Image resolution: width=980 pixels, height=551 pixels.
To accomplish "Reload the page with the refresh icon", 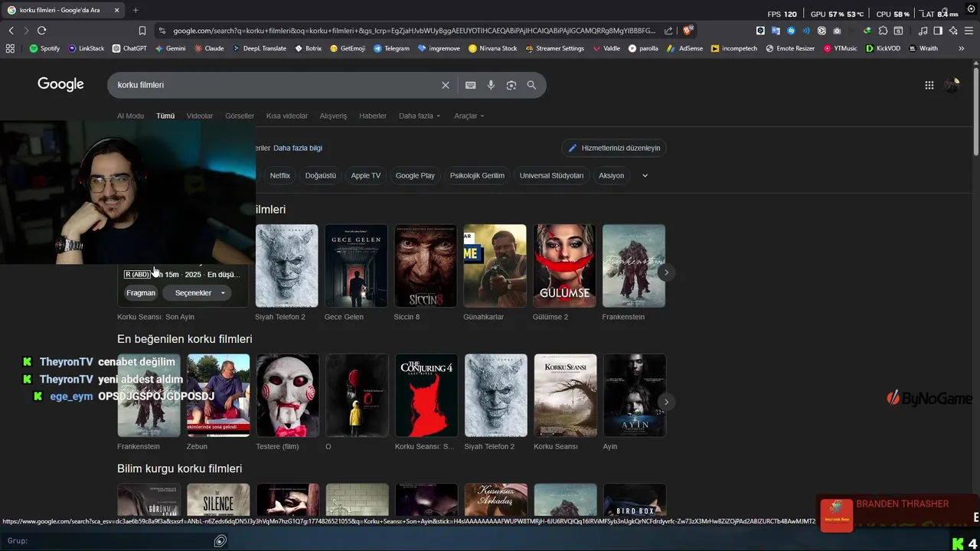I will tap(41, 31).
